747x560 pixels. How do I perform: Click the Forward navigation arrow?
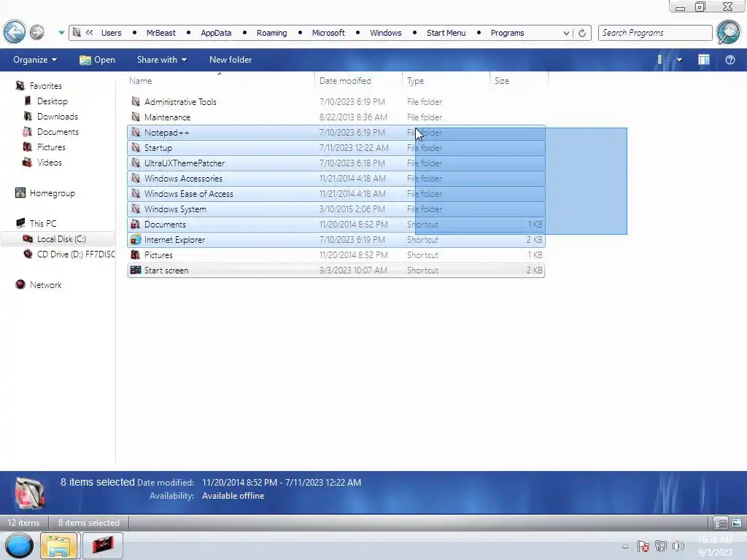(36, 32)
